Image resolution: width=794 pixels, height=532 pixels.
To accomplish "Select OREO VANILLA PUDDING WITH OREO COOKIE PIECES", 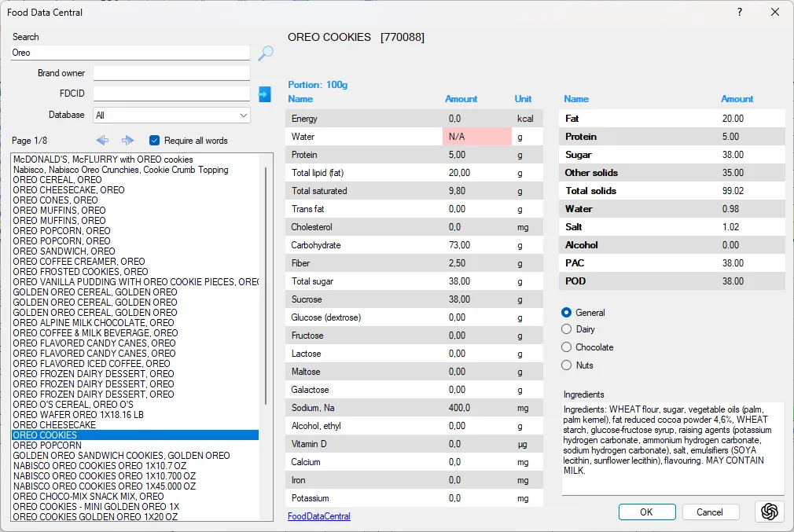I will 136,281.
